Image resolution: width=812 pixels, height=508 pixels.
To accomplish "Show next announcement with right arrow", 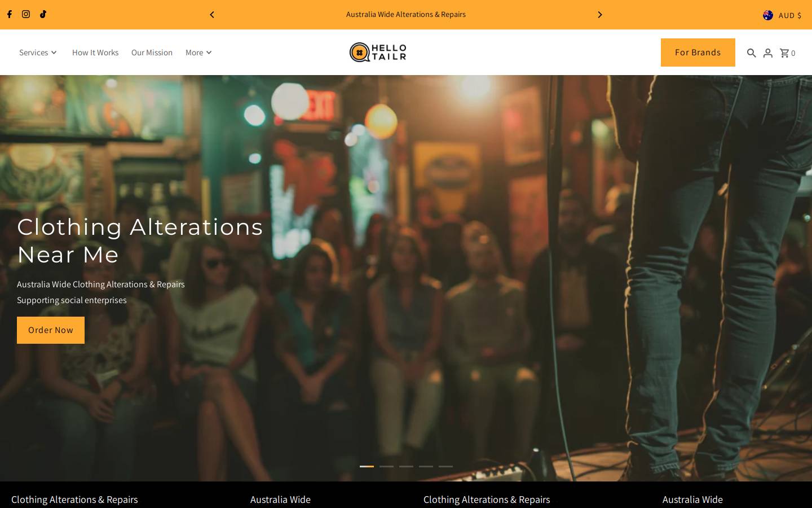I will pos(600,15).
